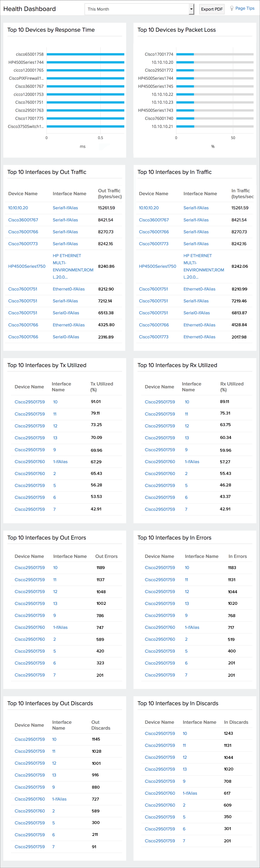Open the This Month time period dropdown
This screenshot has width=260, height=868.
point(139,9)
